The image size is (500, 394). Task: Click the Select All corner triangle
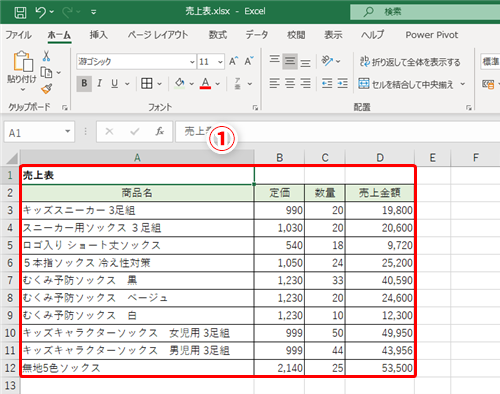pyautogui.click(x=12, y=157)
